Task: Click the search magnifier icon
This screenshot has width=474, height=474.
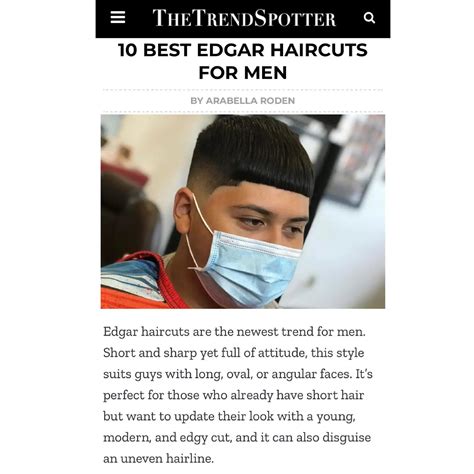Action: pos(369,18)
